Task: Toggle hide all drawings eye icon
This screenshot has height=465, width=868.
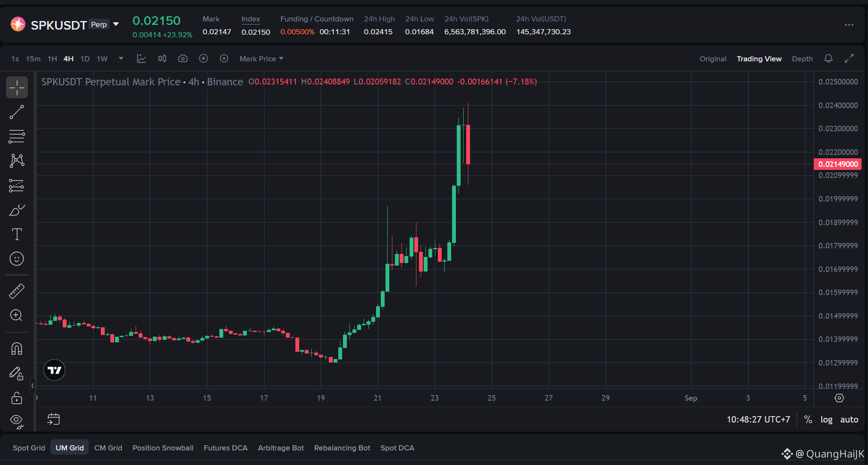Action: click(17, 421)
